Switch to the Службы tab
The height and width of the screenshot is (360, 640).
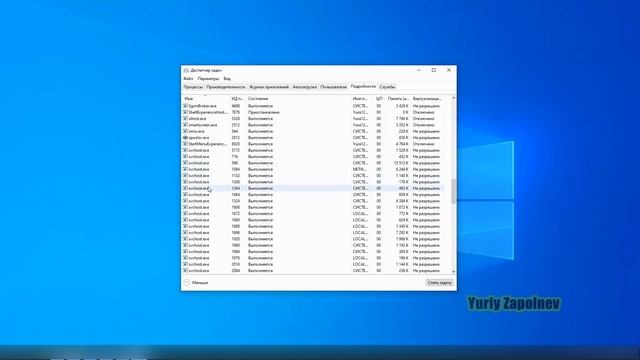coord(387,87)
